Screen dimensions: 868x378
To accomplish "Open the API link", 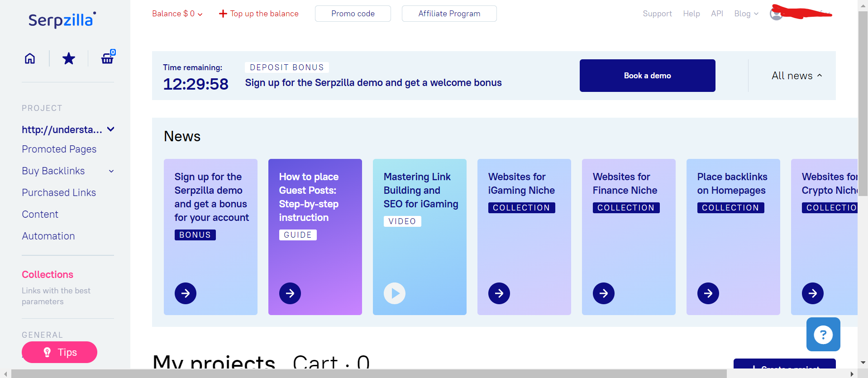I will (717, 14).
